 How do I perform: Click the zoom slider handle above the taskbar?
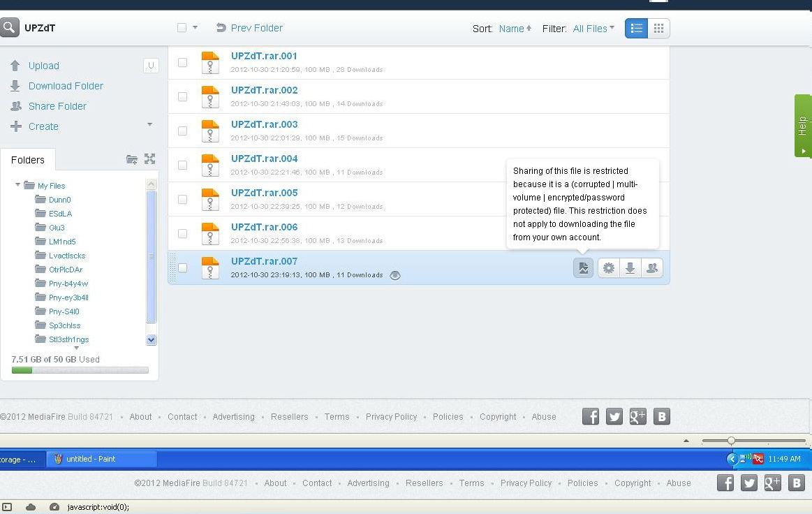[x=731, y=441]
